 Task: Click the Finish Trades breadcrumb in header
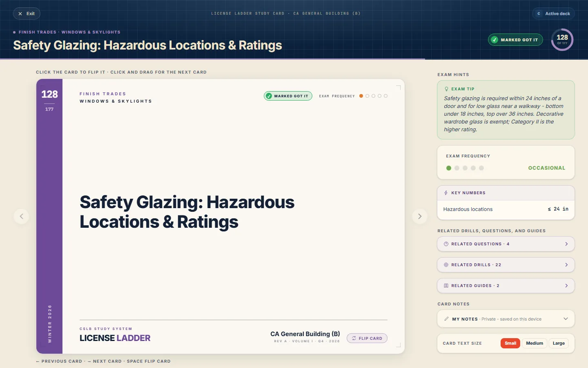(x=38, y=32)
